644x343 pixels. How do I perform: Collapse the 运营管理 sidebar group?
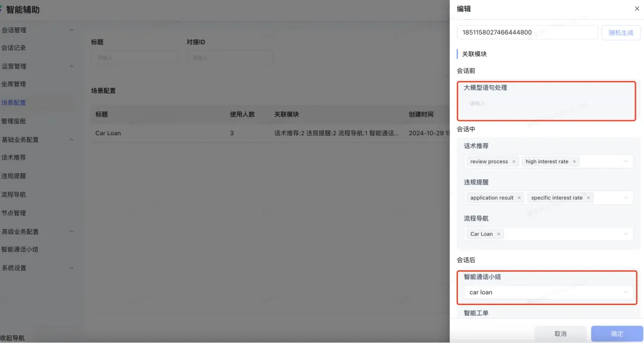pyautogui.click(x=72, y=66)
